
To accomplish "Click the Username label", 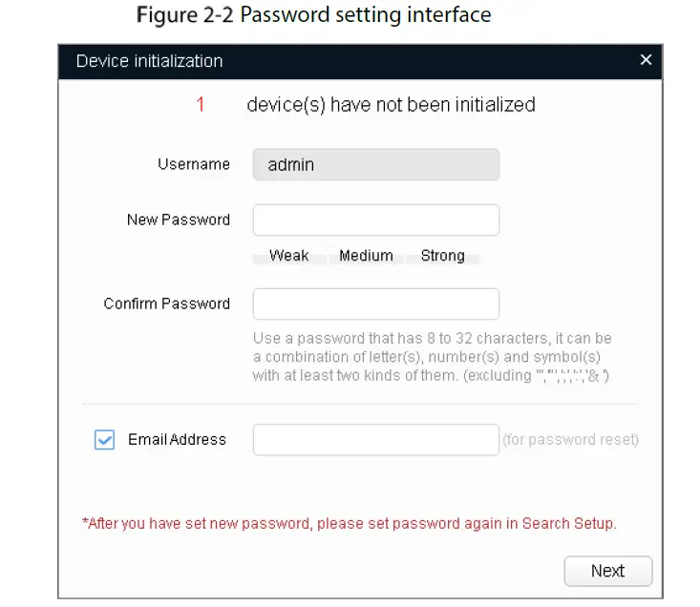I will [x=194, y=164].
